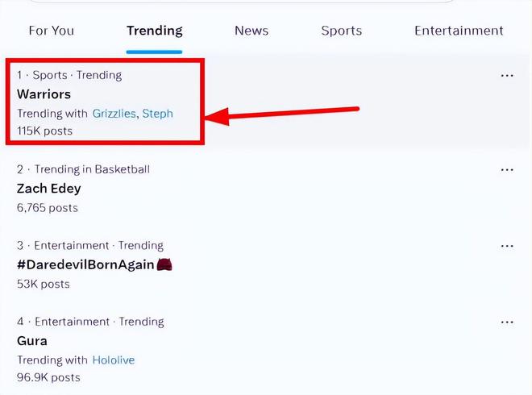Follow the Hololive related trend link
Screen dimensions: 532x395
tap(113, 360)
